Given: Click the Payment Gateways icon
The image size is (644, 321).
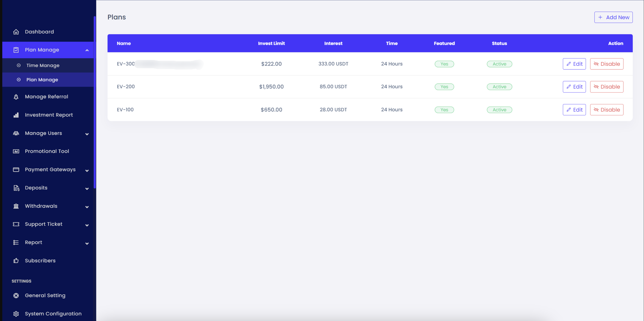Looking at the screenshot, I should point(16,170).
